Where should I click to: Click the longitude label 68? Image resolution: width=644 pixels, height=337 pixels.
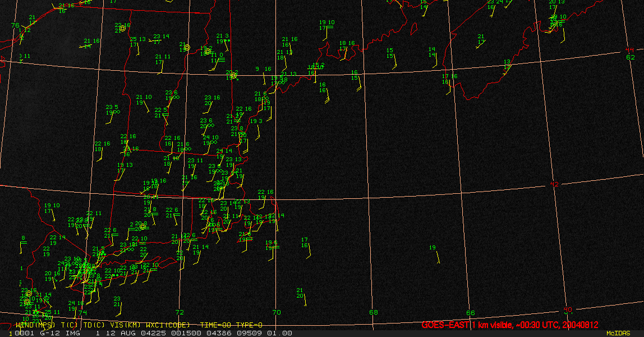pyautogui.click(x=374, y=312)
